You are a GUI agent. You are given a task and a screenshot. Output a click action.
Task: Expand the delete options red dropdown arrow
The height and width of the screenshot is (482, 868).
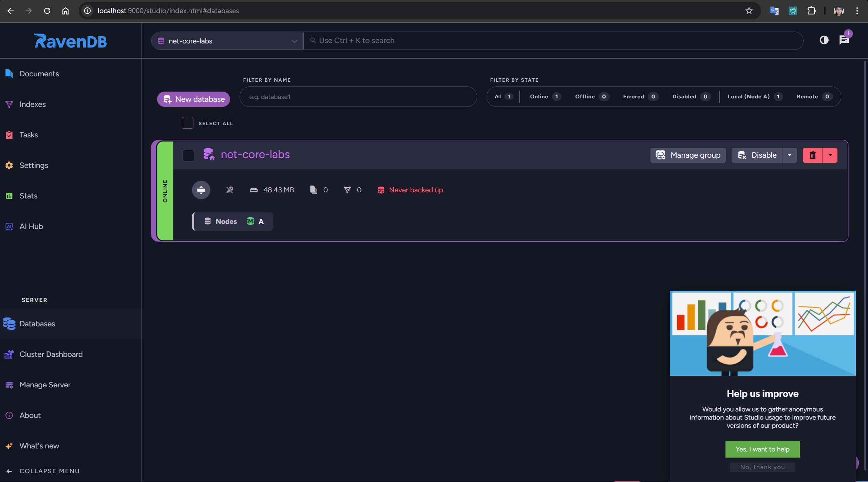[830, 155]
